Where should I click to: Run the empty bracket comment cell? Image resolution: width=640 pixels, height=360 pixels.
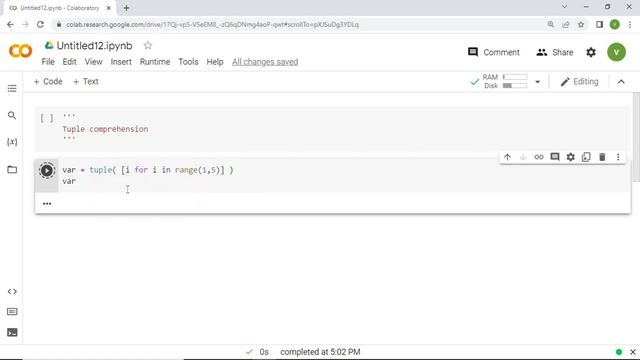(x=47, y=118)
